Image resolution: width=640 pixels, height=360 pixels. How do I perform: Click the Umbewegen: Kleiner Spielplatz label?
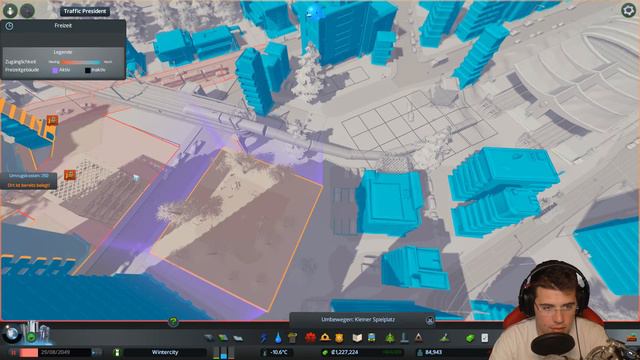[x=358, y=320]
